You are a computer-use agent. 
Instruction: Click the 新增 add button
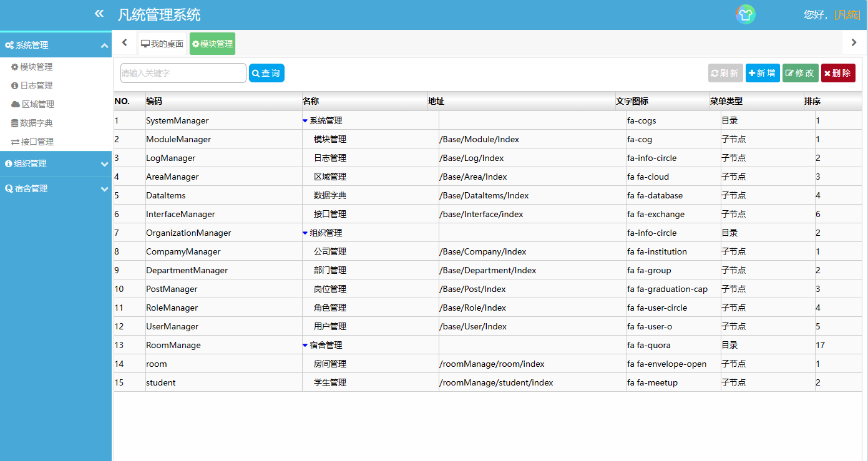pos(763,73)
